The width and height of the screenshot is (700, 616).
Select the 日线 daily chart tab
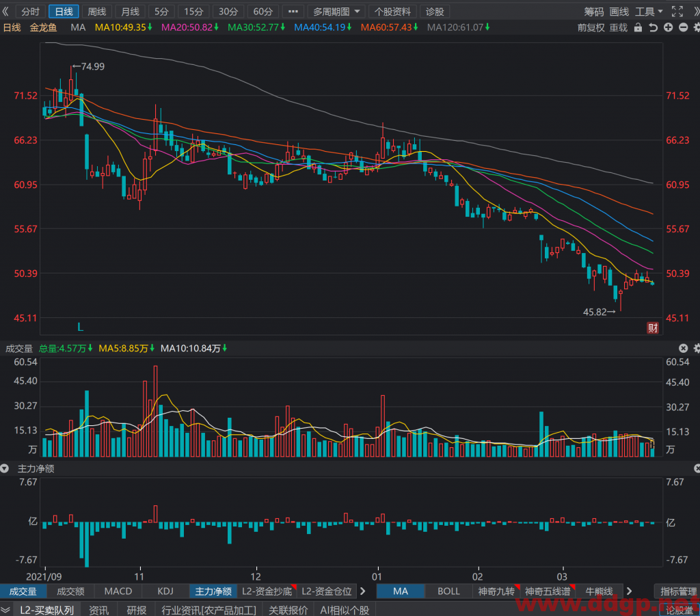click(64, 12)
